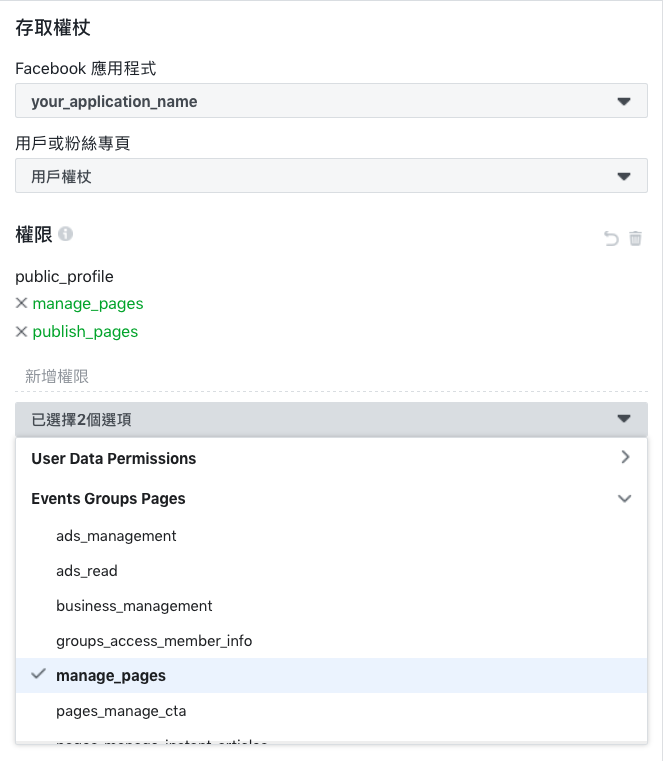
Task: Toggle the 已選擇2個選項 permissions dropdown
Action: click(x=331, y=419)
